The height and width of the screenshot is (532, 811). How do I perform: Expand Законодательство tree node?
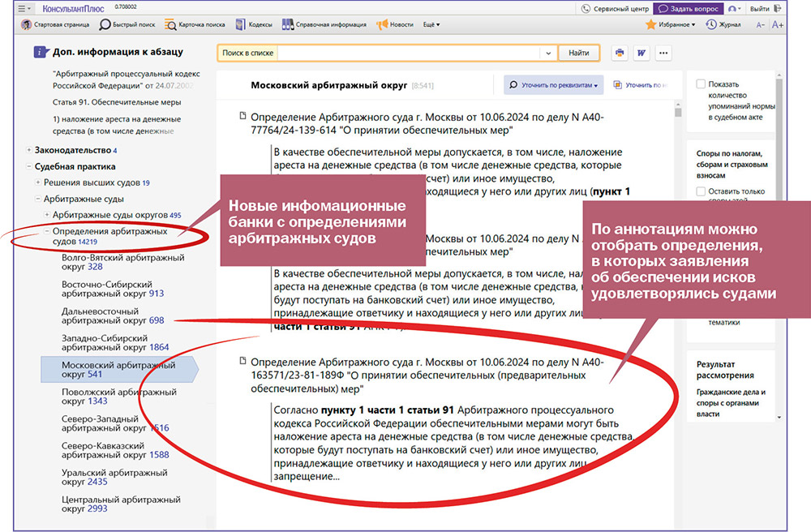29,150
